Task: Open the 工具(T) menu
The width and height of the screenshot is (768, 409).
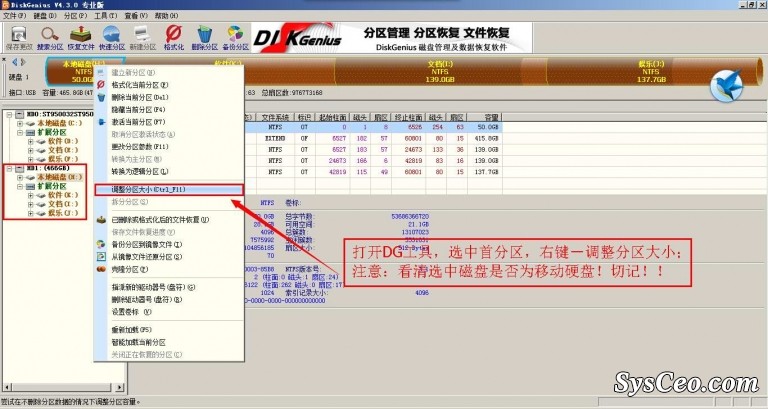Action: pyautogui.click(x=105, y=16)
